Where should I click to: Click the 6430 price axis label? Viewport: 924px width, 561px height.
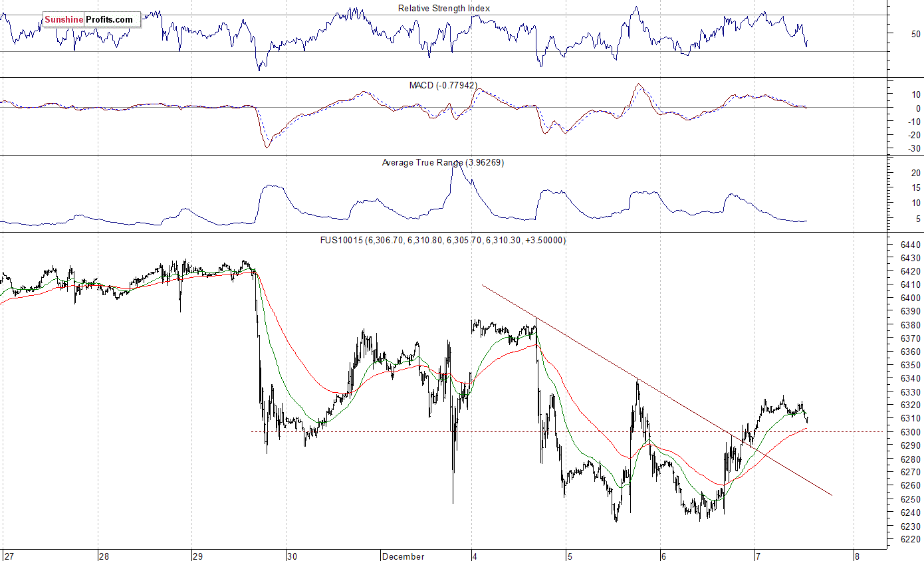point(911,258)
